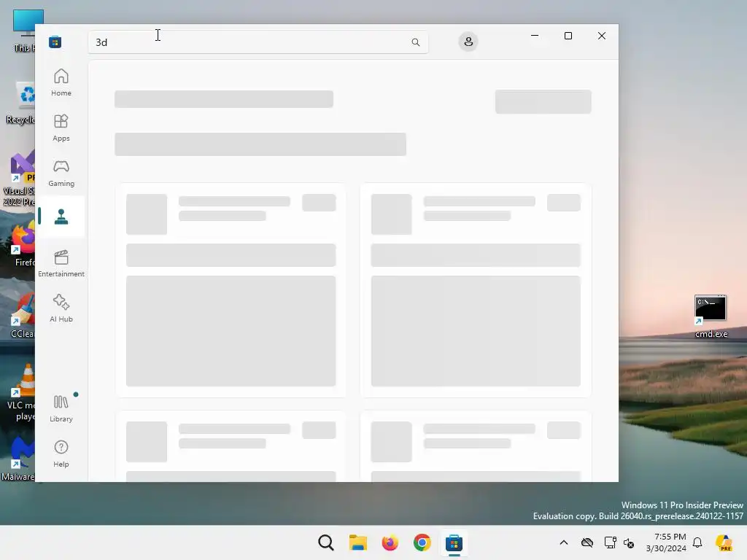Go to Apps section in sidebar
Viewport: 747px width, 560px height.
point(61,128)
